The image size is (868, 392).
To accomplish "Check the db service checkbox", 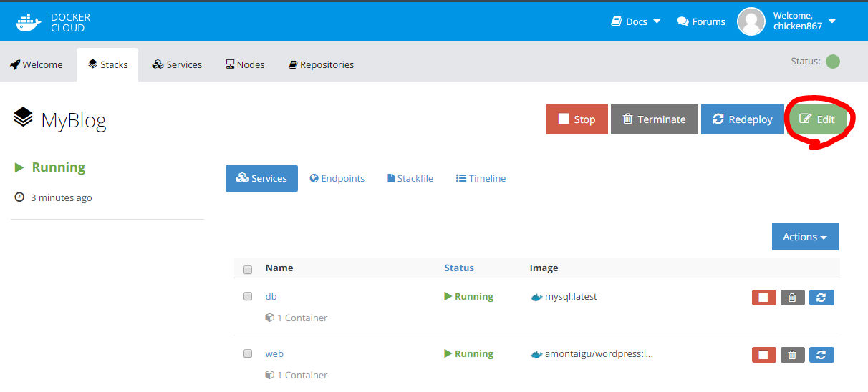I will point(248,296).
